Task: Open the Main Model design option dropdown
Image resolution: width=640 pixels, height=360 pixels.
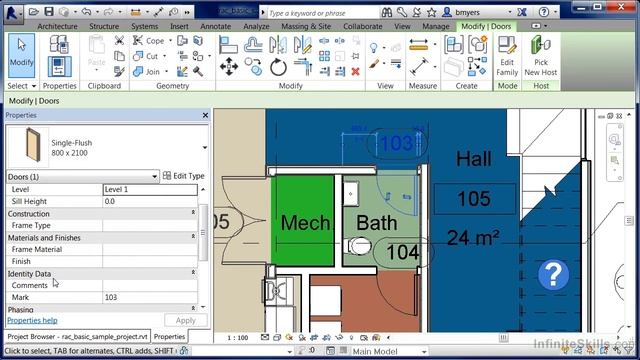Action: pyautogui.click(x=424, y=351)
